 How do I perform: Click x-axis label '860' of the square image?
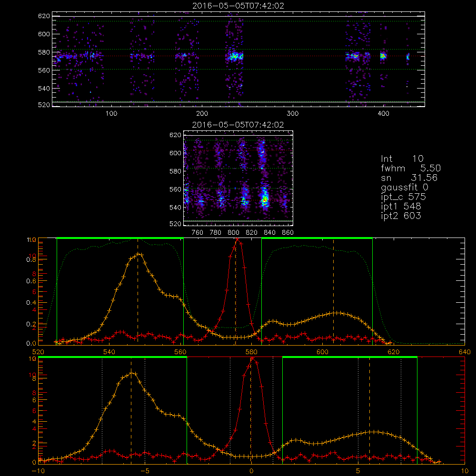[288, 233]
